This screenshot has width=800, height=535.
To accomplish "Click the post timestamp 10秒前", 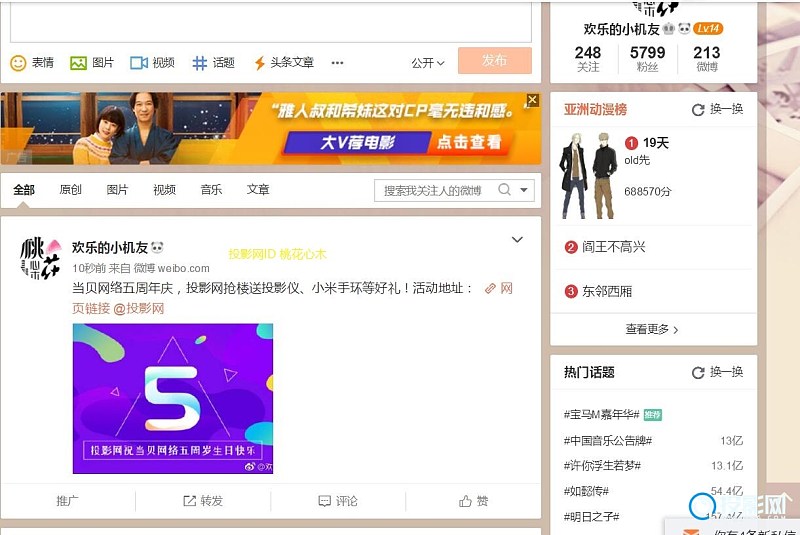I will point(89,268).
